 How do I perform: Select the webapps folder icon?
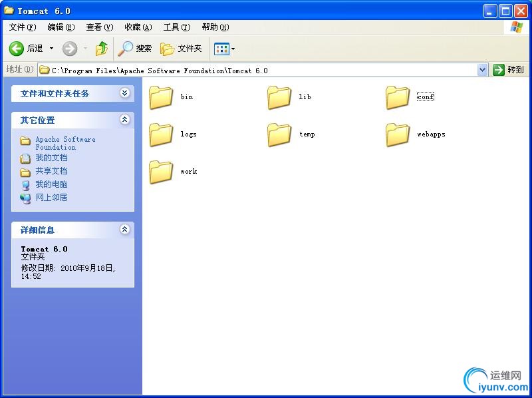[397, 134]
